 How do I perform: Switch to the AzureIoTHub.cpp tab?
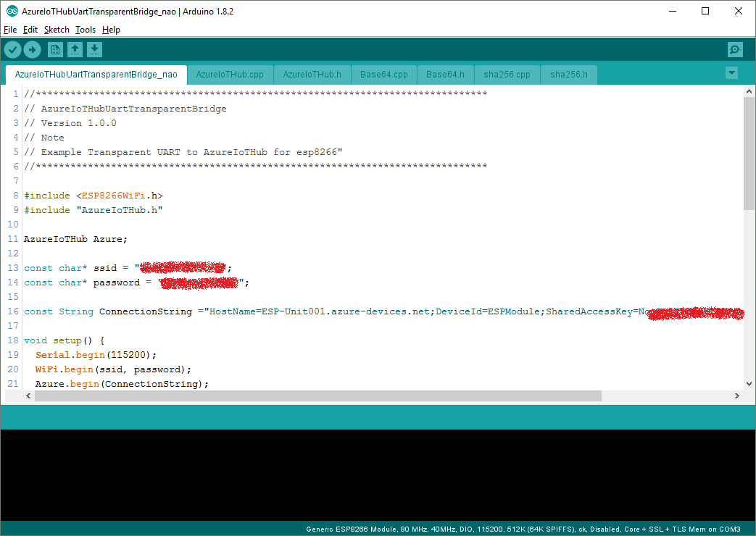[230, 75]
